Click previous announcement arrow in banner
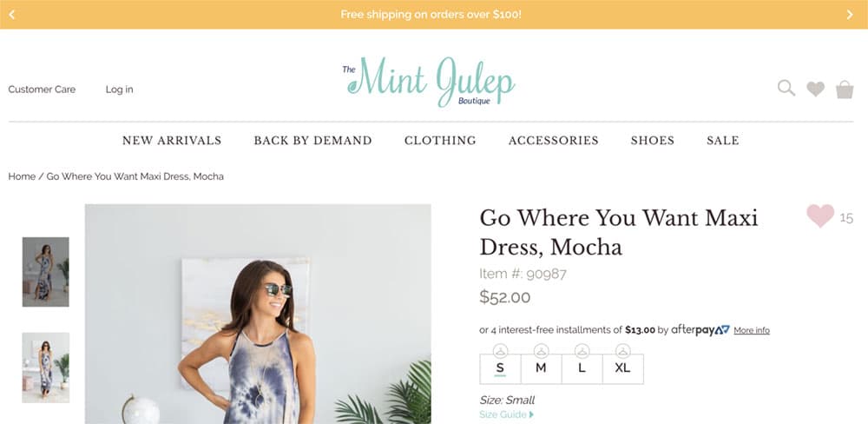The width and height of the screenshot is (868, 424). click(12, 15)
